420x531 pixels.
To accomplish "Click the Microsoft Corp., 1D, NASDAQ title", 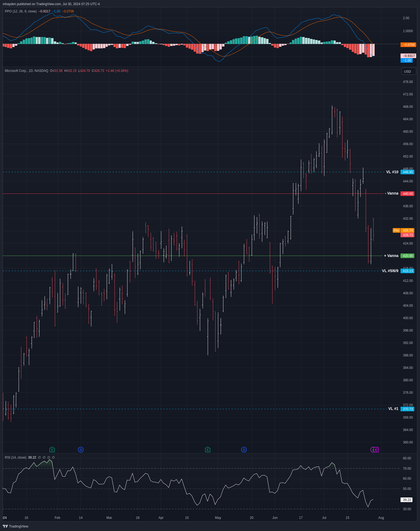I will click(26, 71).
